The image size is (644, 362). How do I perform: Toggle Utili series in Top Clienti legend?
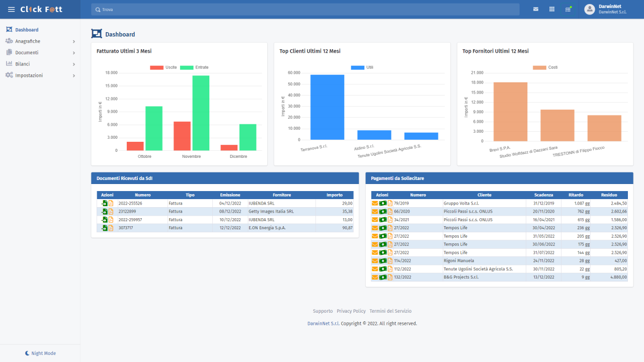tap(362, 67)
